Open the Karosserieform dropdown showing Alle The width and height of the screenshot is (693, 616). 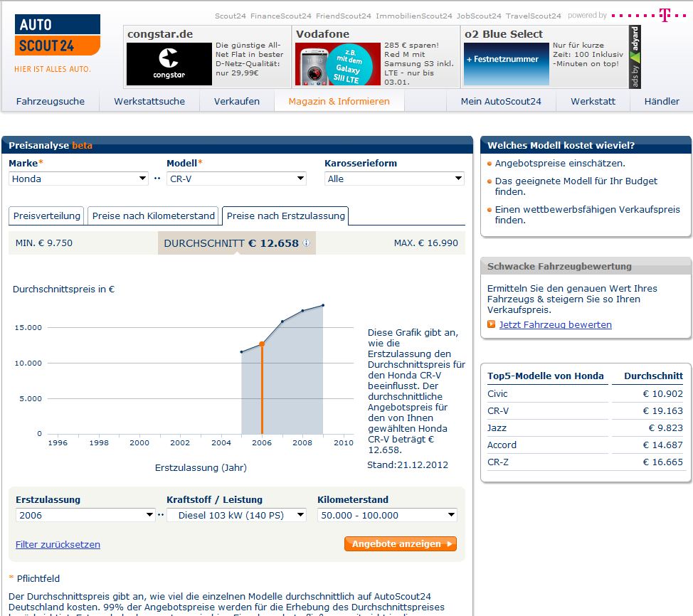point(394,179)
